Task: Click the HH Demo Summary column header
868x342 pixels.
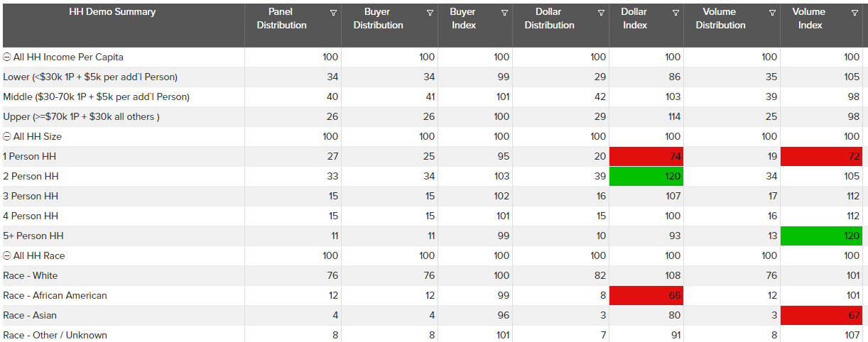Action: pos(112,12)
